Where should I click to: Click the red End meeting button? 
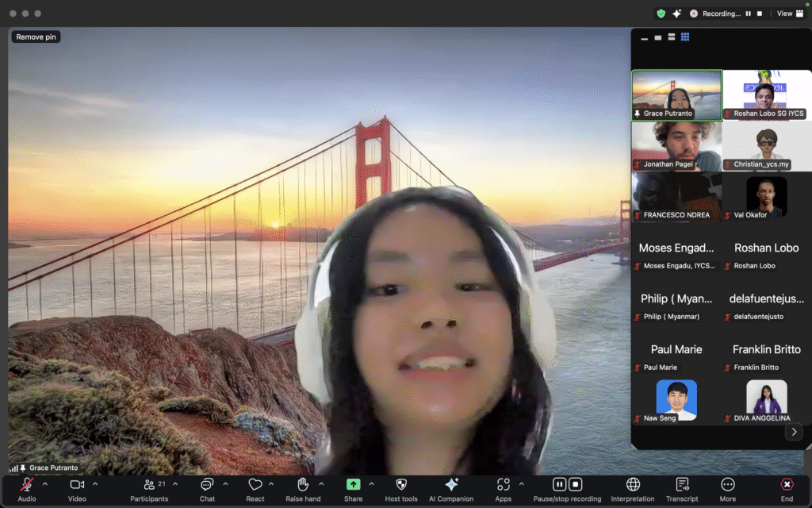787,485
